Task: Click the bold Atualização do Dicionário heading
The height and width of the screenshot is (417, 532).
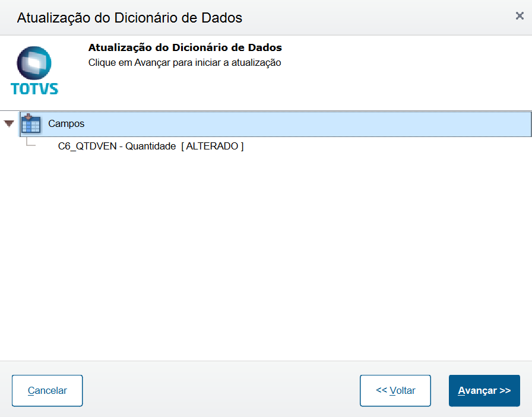Action: coord(185,47)
